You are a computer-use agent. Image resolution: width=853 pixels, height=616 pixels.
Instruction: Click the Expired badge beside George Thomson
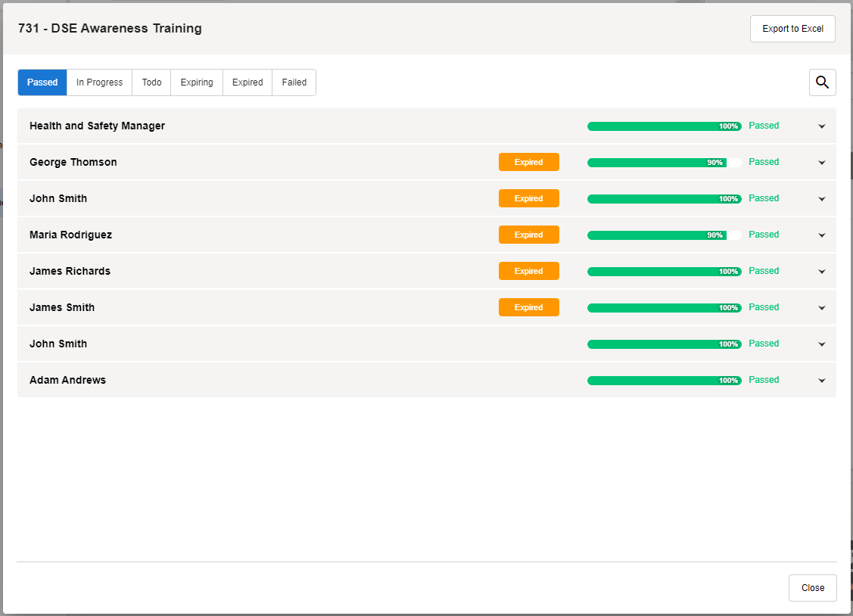[x=528, y=162]
